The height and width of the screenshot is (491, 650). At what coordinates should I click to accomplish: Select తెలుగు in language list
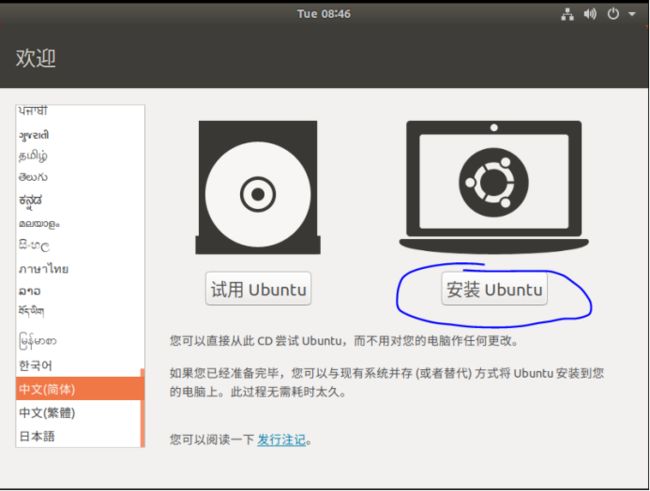pos(78,177)
